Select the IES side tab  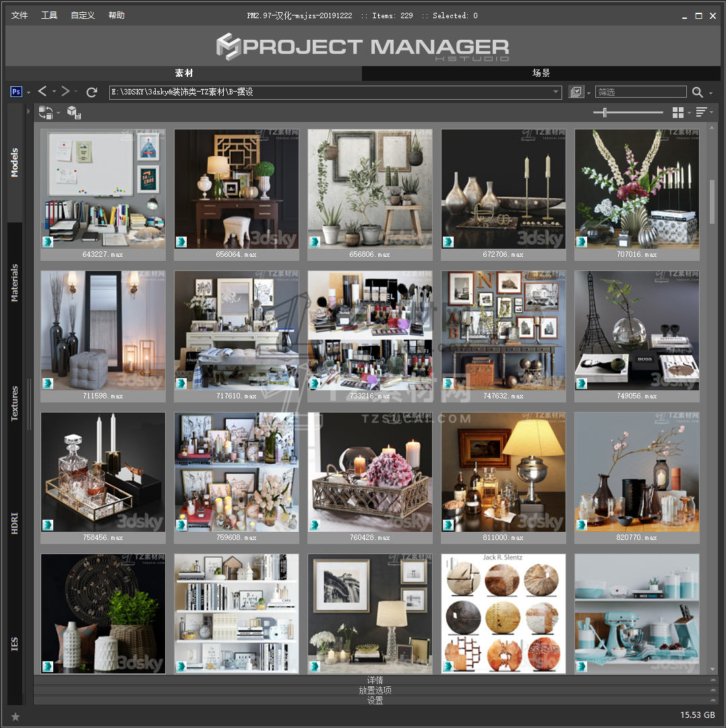[15, 644]
